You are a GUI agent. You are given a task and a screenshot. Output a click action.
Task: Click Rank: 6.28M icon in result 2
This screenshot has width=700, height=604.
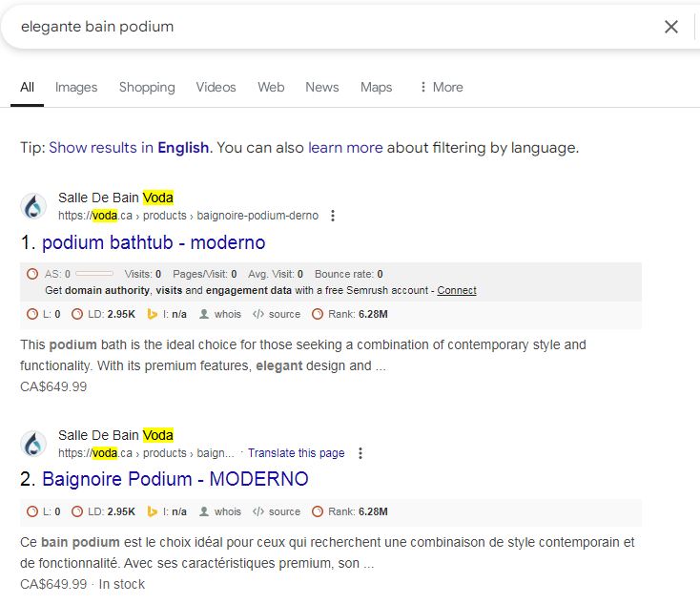pyautogui.click(x=318, y=511)
